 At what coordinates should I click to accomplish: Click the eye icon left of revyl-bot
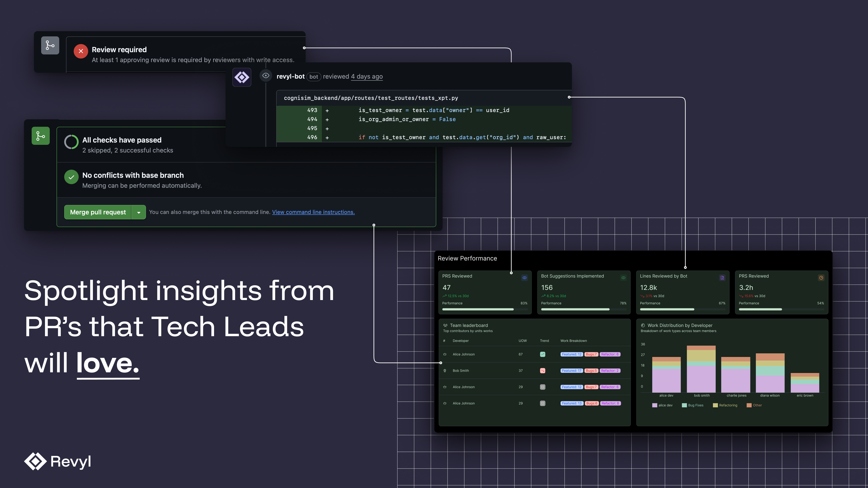click(x=266, y=75)
